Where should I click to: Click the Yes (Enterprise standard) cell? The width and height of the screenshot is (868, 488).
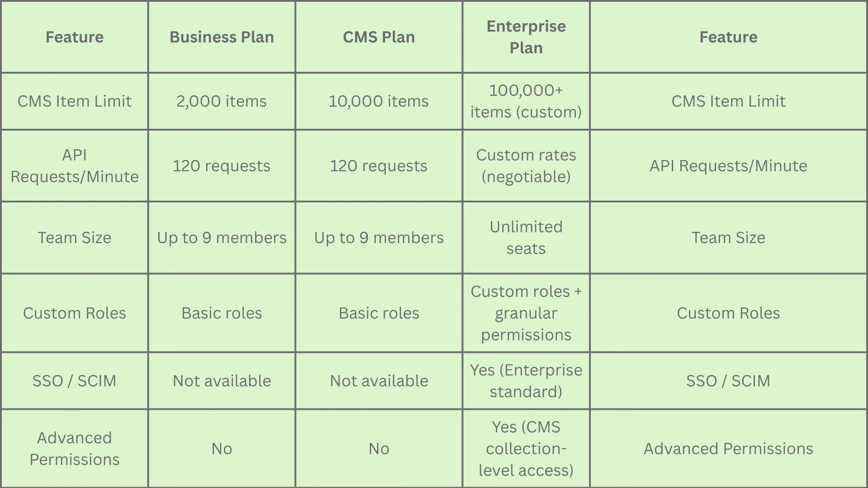(526, 381)
